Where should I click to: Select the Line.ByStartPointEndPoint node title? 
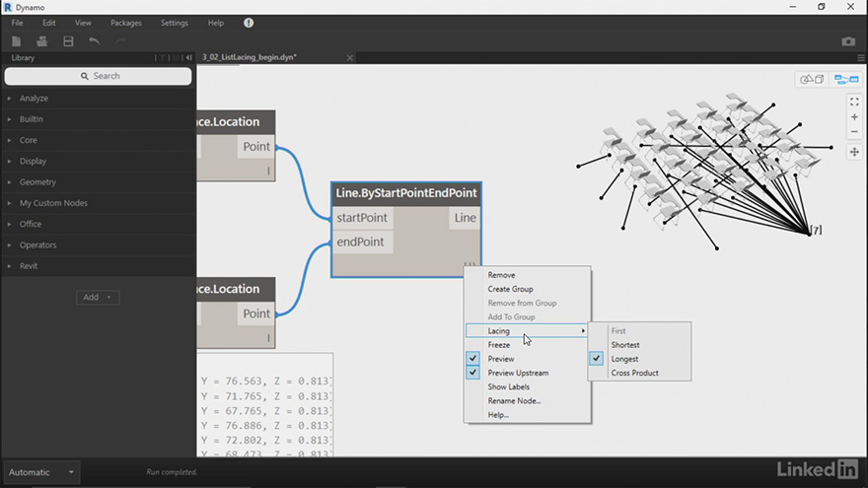405,193
